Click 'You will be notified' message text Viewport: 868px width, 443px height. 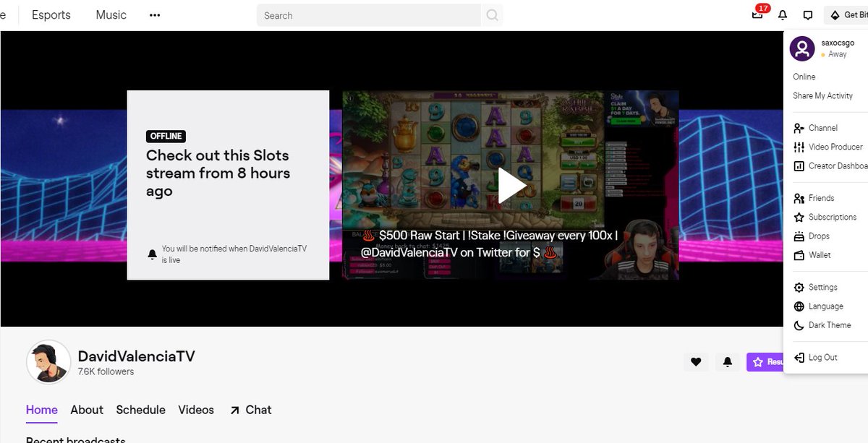tap(234, 254)
